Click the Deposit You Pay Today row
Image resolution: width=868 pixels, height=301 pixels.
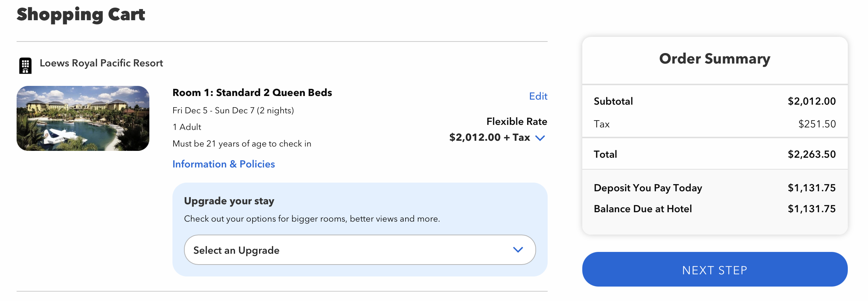[715, 188]
